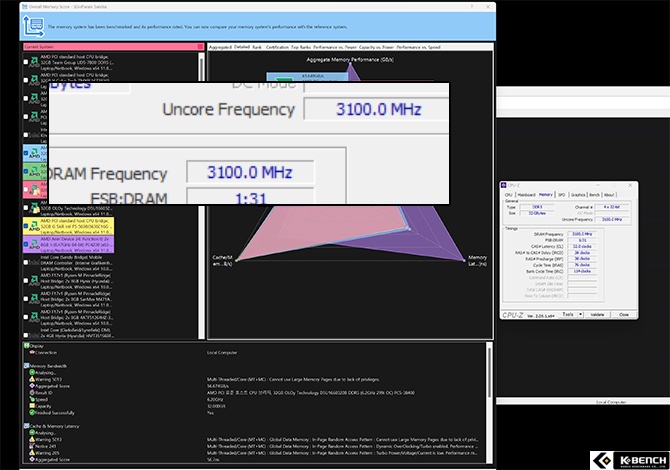670x470 pixels.
Task: Click AMD icon on 2x 8GB Hynix row
Action: coord(34,281)
